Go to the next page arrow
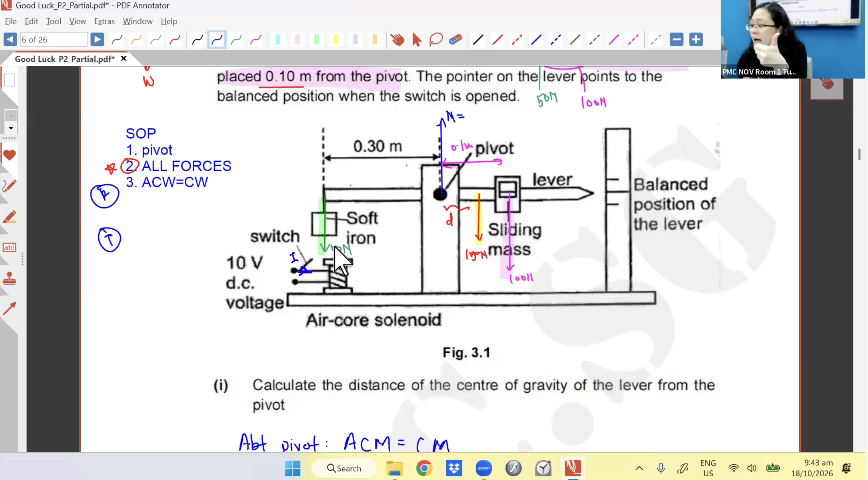868x480 pixels. [x=97, y=39]
